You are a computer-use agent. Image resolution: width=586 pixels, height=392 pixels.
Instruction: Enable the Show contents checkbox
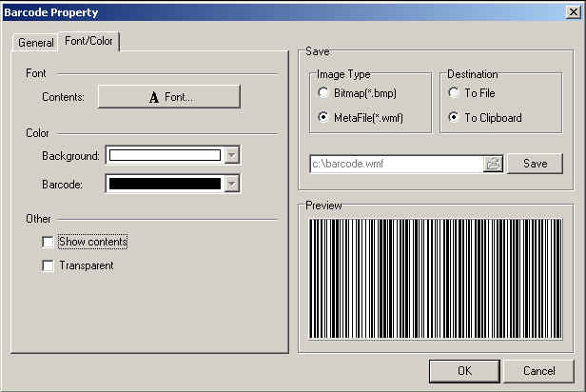(48, 243)
